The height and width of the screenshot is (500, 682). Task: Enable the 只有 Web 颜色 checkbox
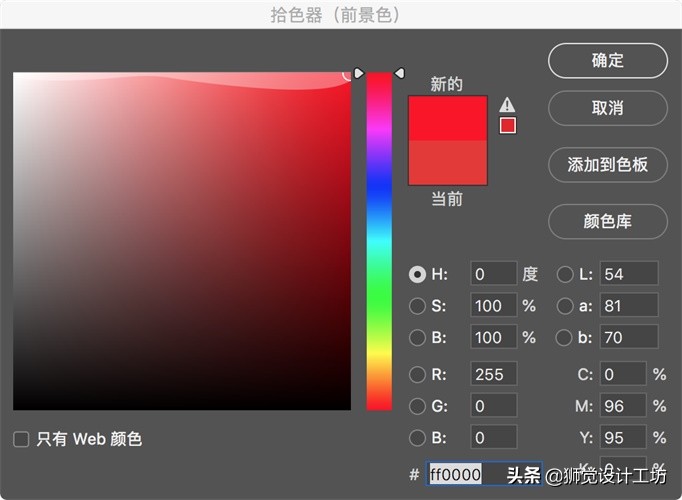21,439
